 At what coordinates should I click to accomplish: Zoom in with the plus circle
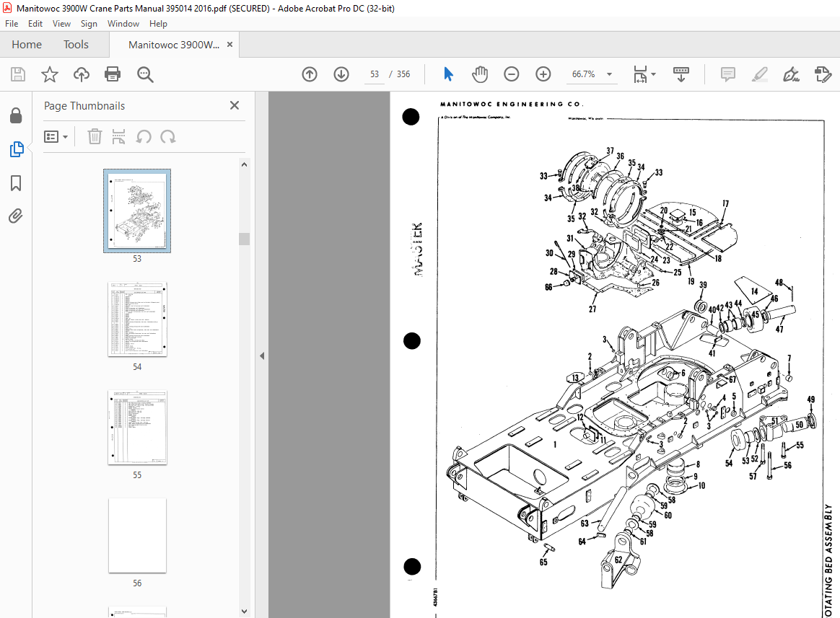pos(543,74)
